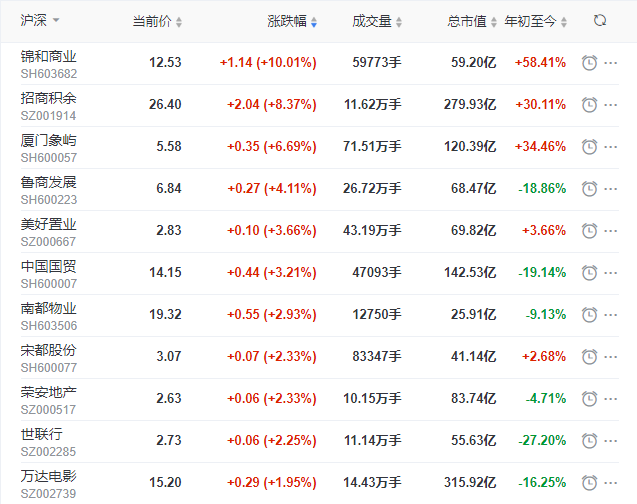Click stock code SH603682
The height and width of the screenshot is (504, 637).
point(49,74)
